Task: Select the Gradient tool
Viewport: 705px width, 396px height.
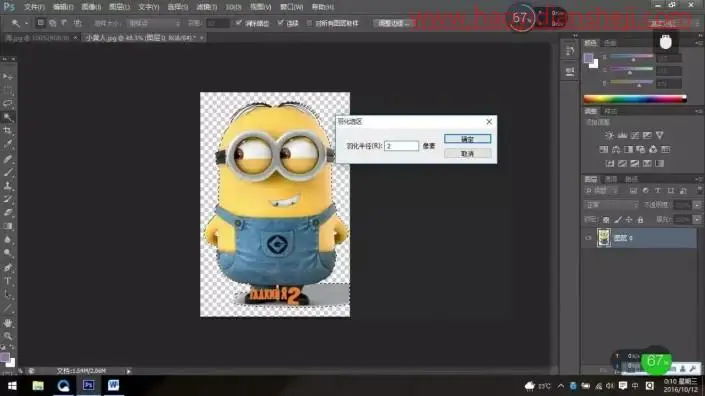Action: tap(8, 226)
